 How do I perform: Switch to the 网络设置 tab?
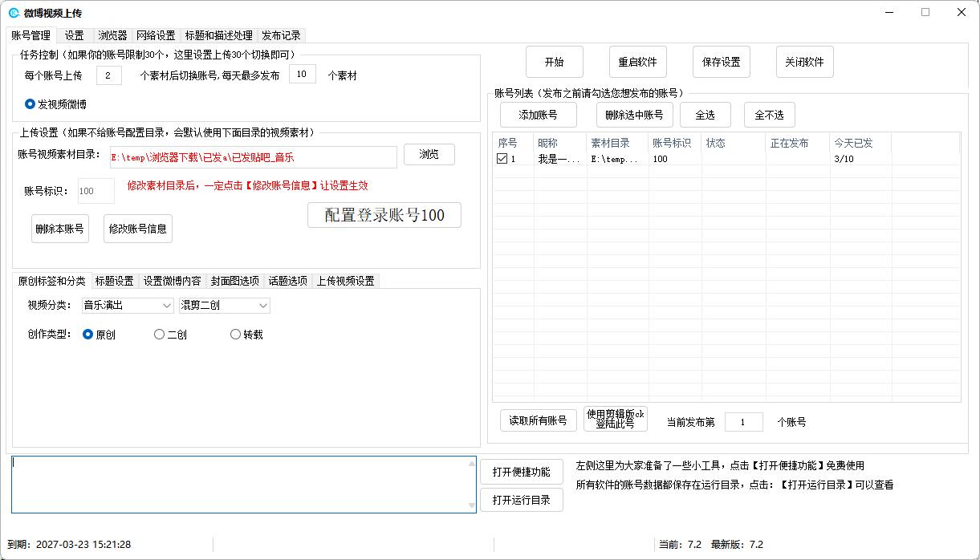pyautogui.click(x=156, y=35)
